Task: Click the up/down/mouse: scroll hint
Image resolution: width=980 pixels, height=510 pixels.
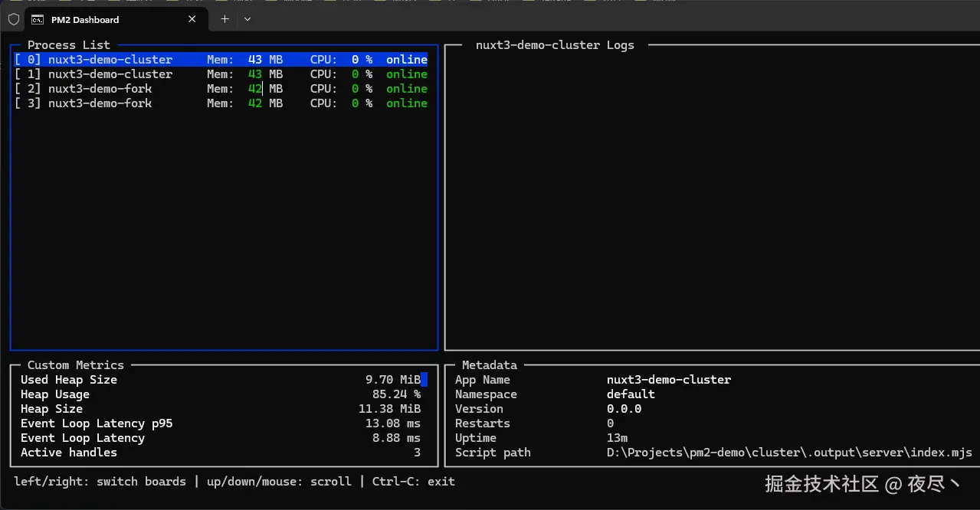Action: point(279,482)
